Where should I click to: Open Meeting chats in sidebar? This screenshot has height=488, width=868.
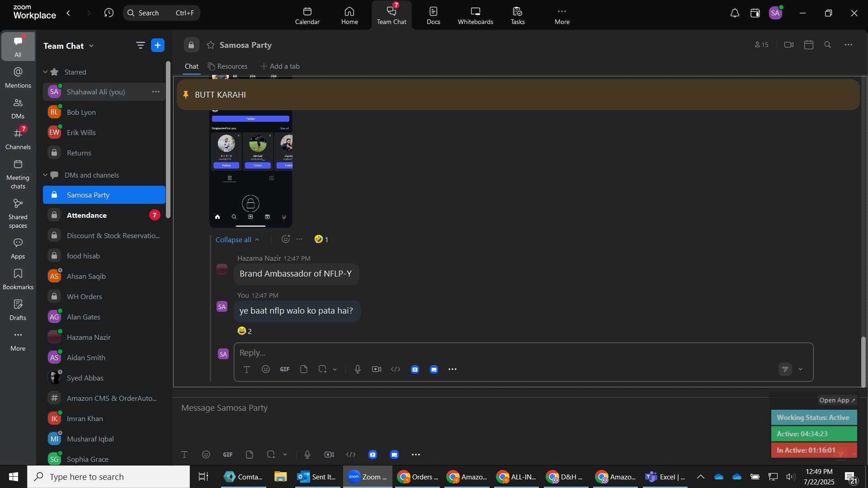pyautogui.click(x=18, y=174)
